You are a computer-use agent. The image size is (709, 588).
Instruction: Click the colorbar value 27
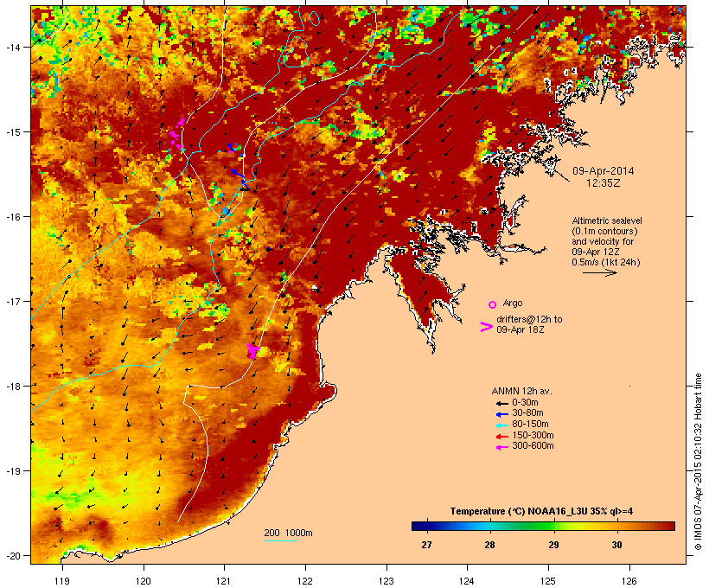tap(426, 545)
